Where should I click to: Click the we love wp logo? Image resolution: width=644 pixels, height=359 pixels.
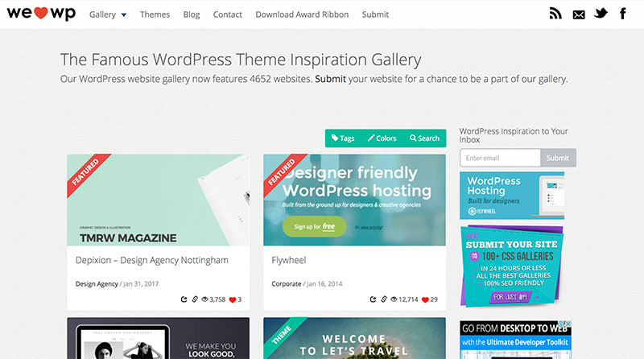[x=41, y=13]
